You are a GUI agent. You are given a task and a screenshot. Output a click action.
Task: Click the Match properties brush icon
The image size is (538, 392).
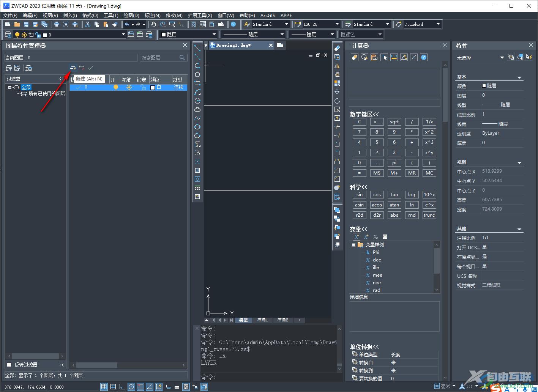pyautogui.click(x=115, y=24)
